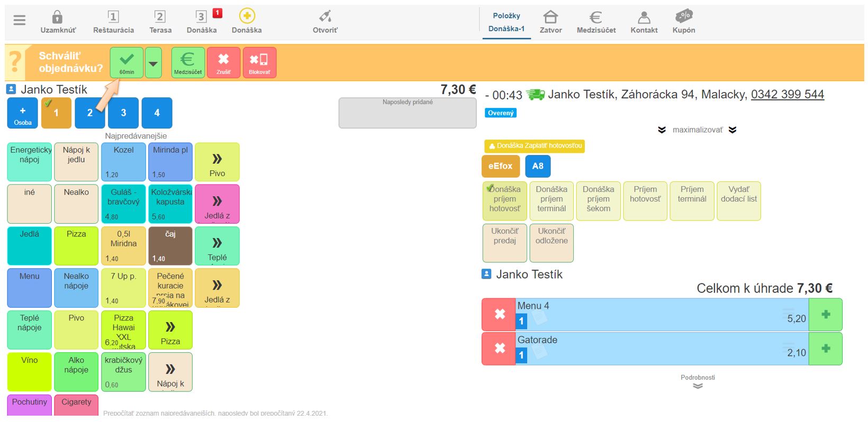Cancel order using red Zrušiť button

(x=223, y=62)
